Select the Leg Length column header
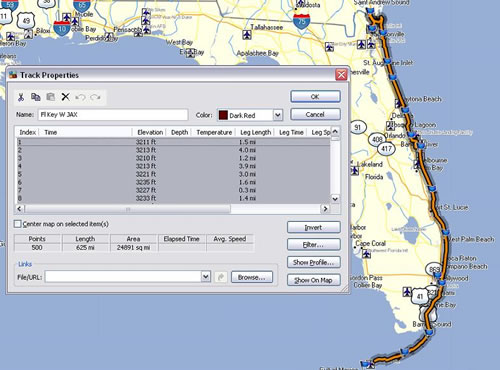Viewport: 500px width, 370px height. (256, 132)
